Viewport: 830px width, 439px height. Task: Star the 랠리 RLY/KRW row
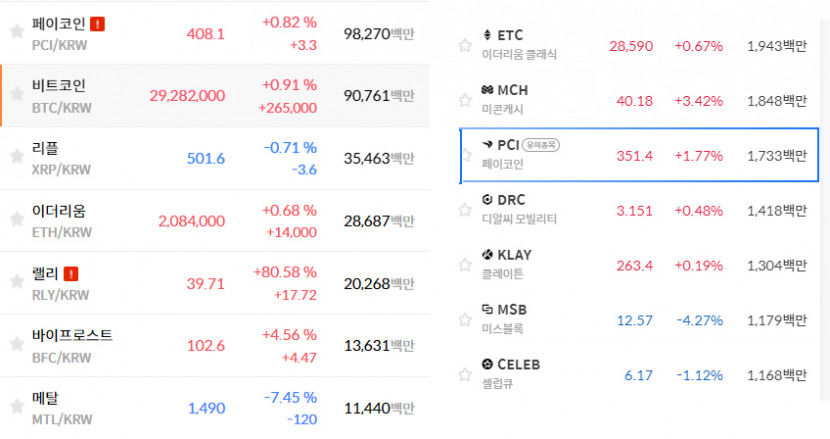(17, 281)
